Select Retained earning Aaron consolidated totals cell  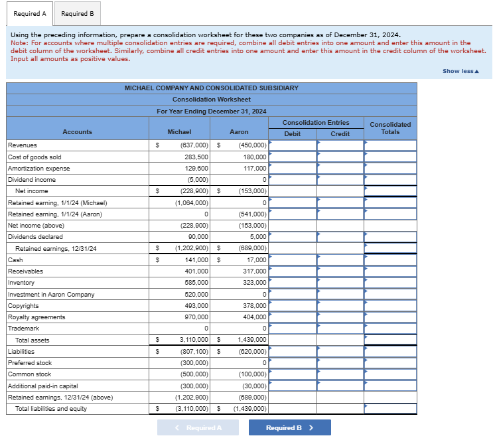pyautogui.click(x=391, y=214)
